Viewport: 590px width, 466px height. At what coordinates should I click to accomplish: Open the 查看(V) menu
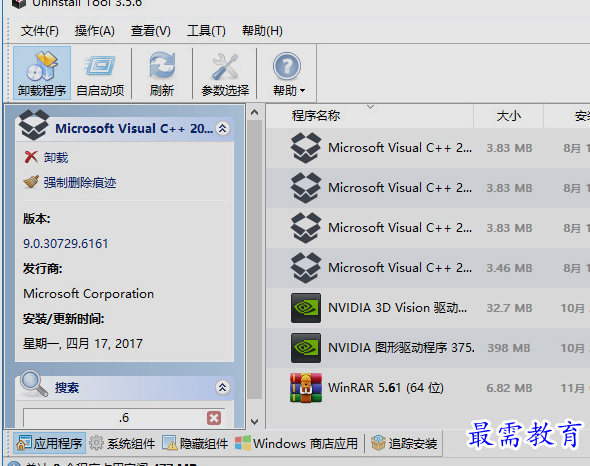pyautogui.click(x=151, y=31)
